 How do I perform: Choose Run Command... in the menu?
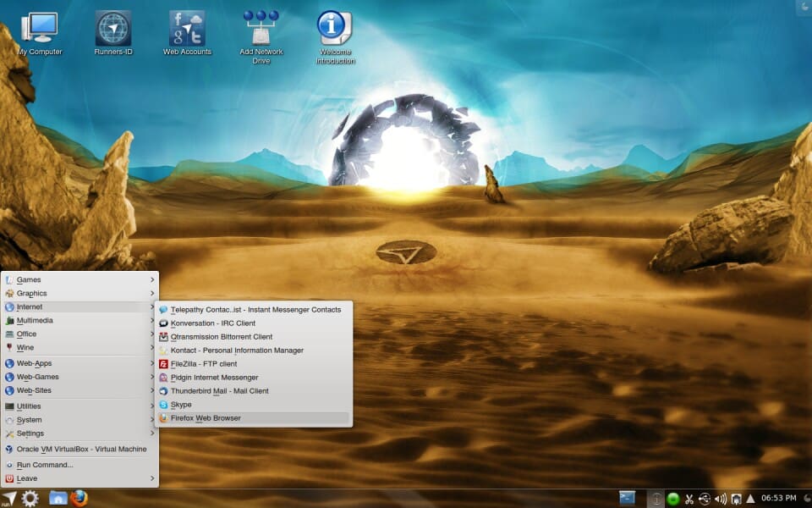pos(80,465)
